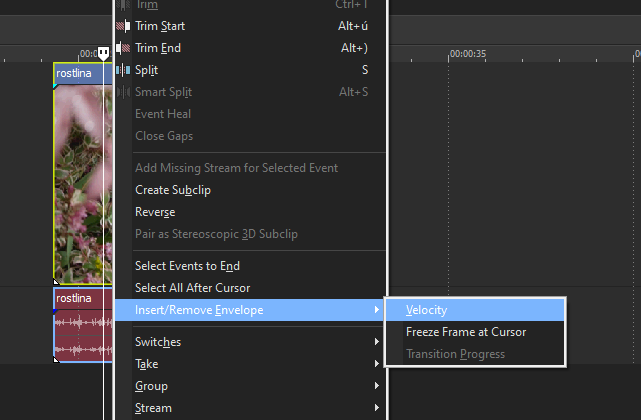Choose Velocity envelope from the submenu
The width and height of the screenshot is (641, 420).
(427, 310)
